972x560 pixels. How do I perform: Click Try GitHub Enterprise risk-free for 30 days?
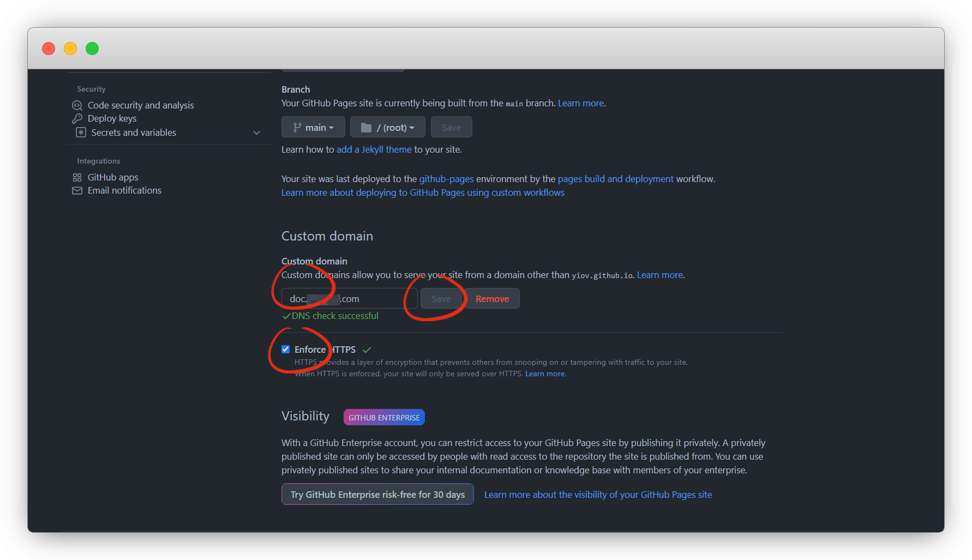(377, 495)
